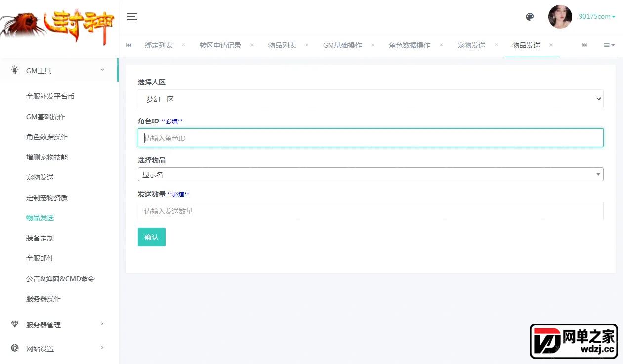Expand the 网站设置 sidebar section
Viewport: 623px width, 364px height.
pos(59,348)
